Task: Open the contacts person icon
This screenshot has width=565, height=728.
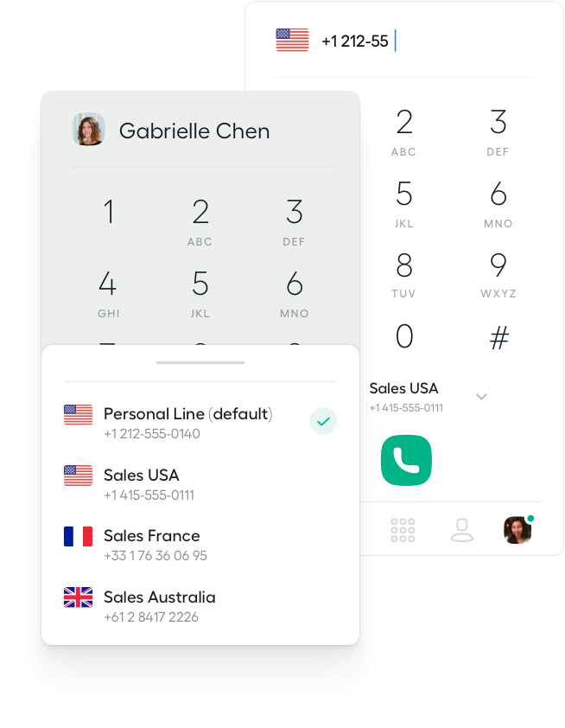Action: (x=461, y=530)
